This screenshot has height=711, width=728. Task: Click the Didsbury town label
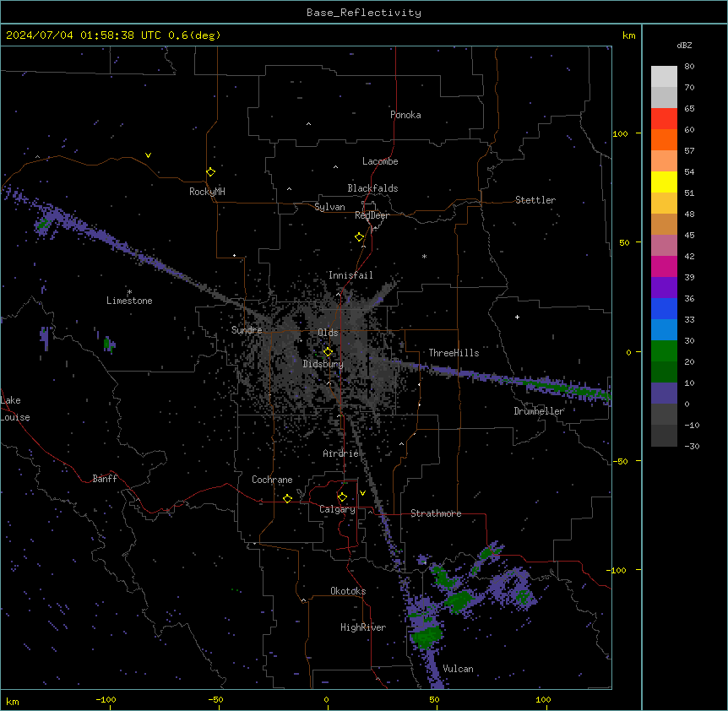323,364
